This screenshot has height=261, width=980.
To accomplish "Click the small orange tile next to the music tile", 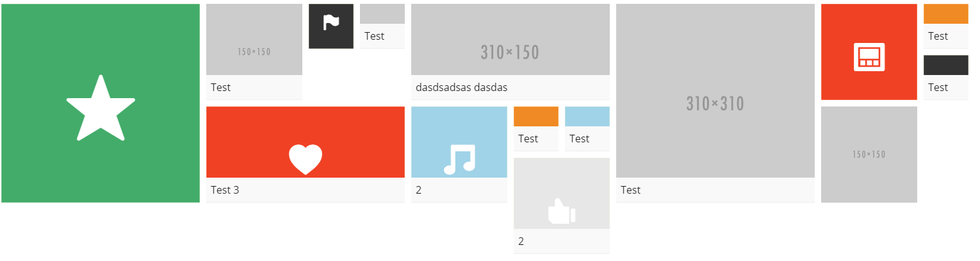I will [x=536, y=117].
